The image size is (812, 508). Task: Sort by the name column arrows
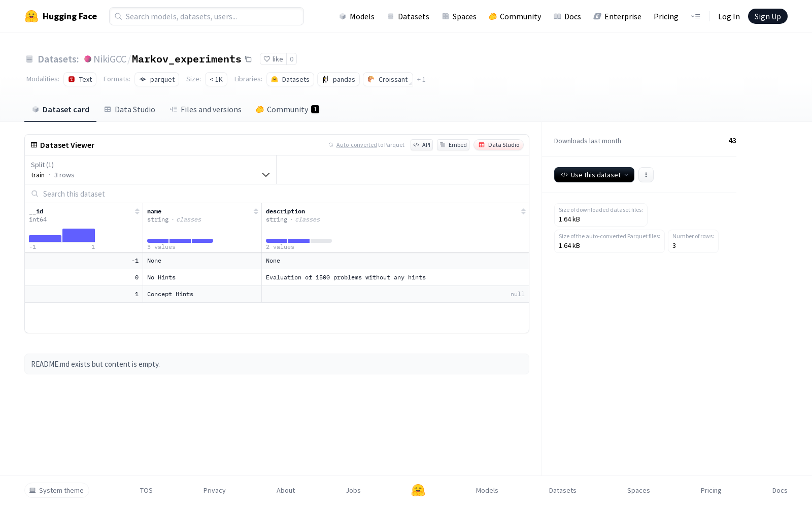click(x=256, y=211)
